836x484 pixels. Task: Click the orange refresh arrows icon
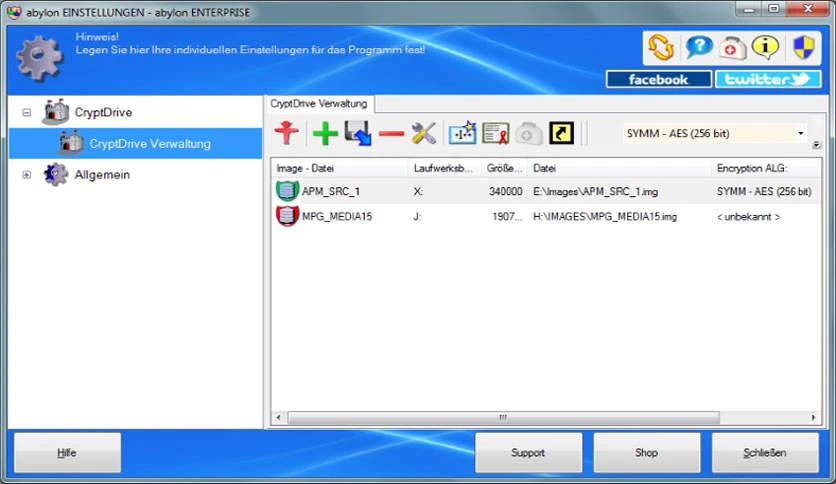point(661,47)
